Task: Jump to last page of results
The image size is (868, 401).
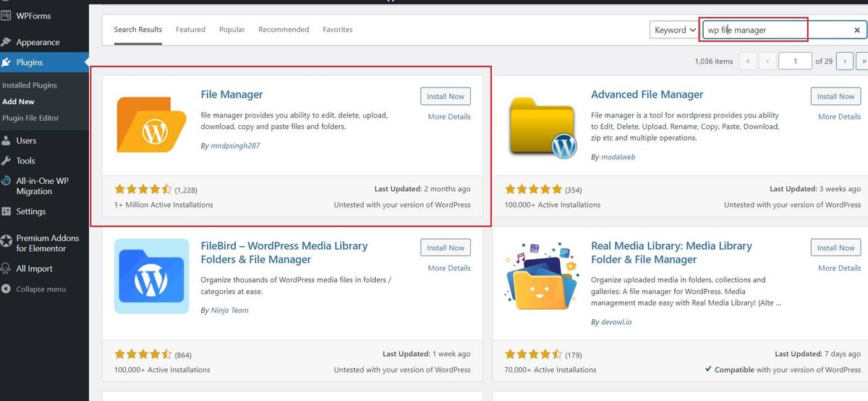Action: [x=863, y=62]
